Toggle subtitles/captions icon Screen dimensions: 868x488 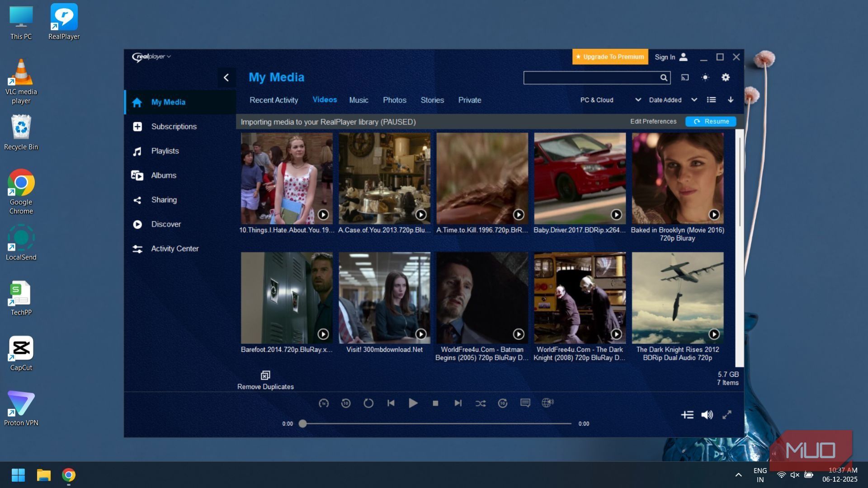525,403
